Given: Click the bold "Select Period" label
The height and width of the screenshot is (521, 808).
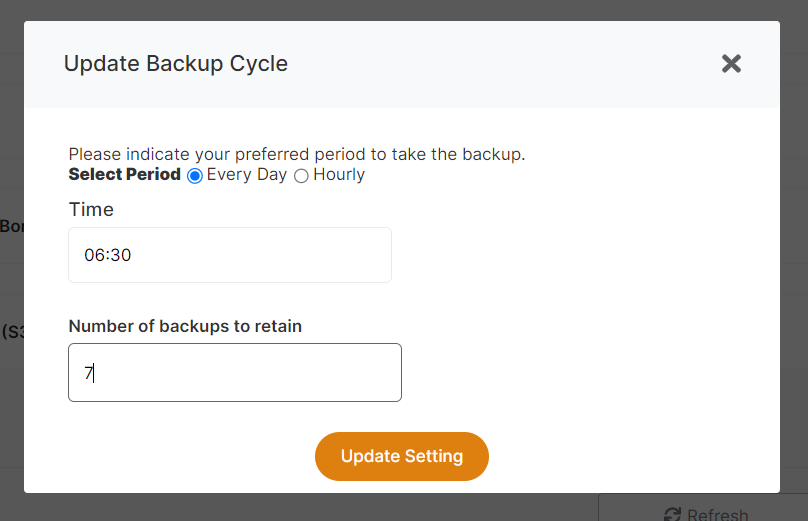Looking at the screenshot, I should (x=124, y=175).
